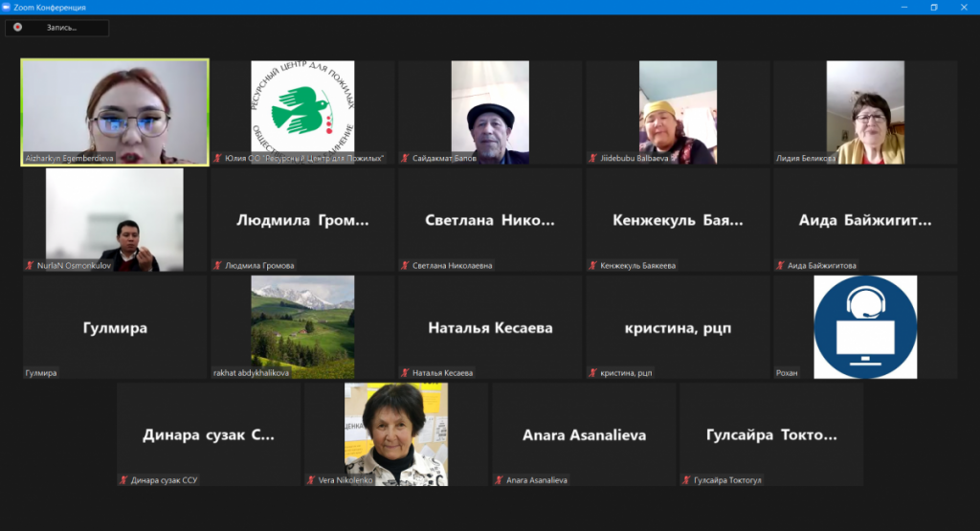Viewport: 980px width, 531px height.
Task: Select rakhat abdykhalikova's mountain landscape tile
Action: coord(302,326)
